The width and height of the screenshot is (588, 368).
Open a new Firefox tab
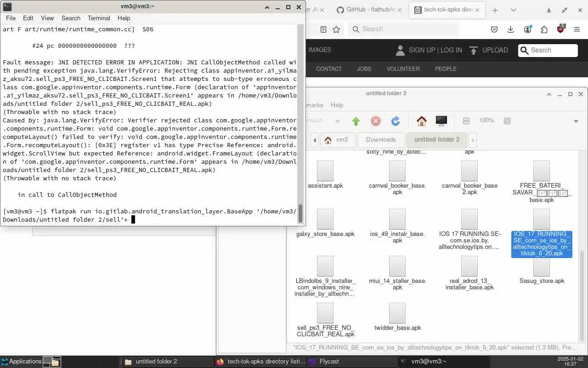(x=495, y=10)
